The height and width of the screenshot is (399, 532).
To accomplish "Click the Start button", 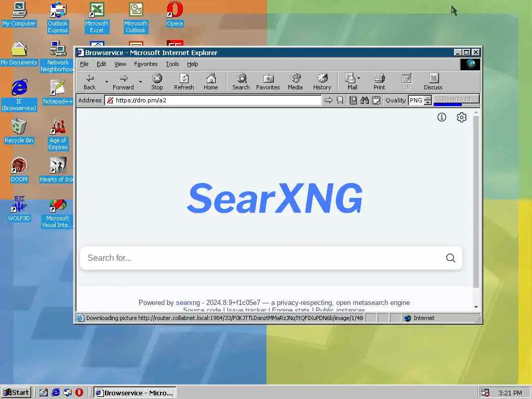I will click(x=16, y=393).
